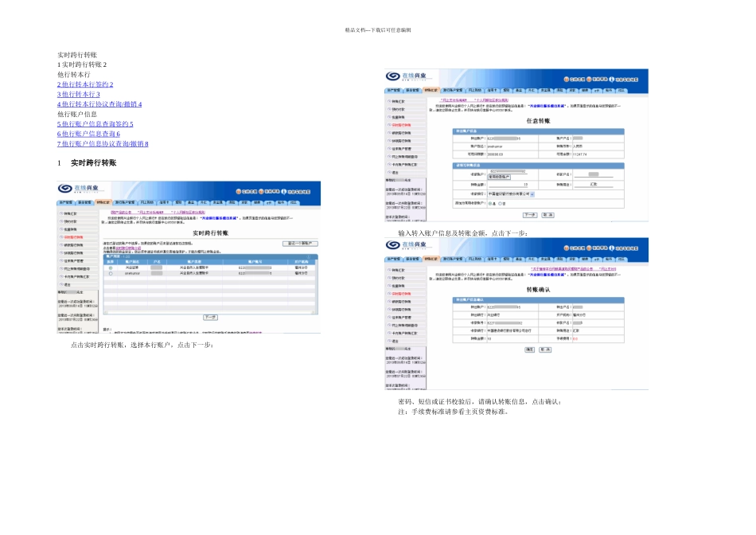Click 下一步 button in the 任意转账 form
Viewport: 756px width, 535px height.
(x=530, y=215)
